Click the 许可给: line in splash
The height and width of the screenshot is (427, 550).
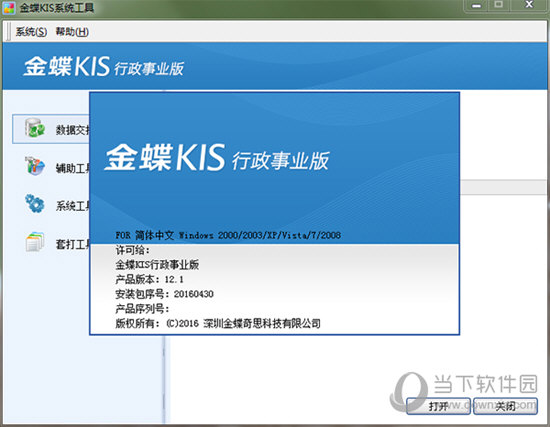click(x=133, y=250)
